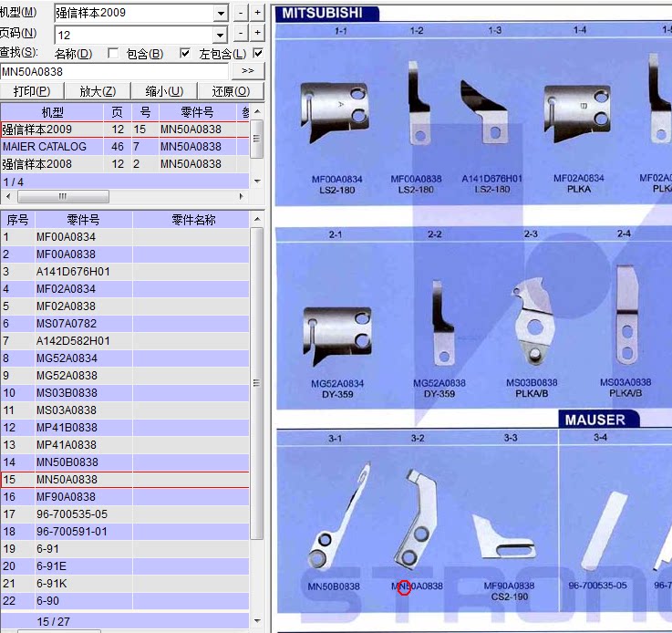Click 96-700535-05 MAUSER blade image
The image size is (672, 633).
point(605,532)
